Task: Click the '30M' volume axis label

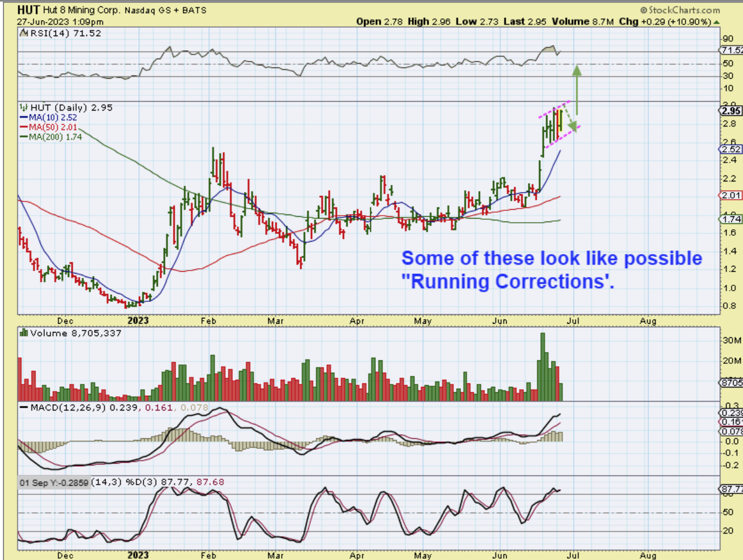Action: [x=731, y=340]
